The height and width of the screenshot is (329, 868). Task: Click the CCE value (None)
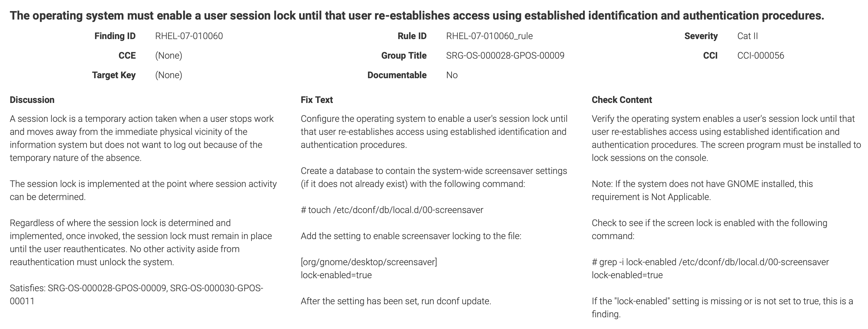point(169,56)
